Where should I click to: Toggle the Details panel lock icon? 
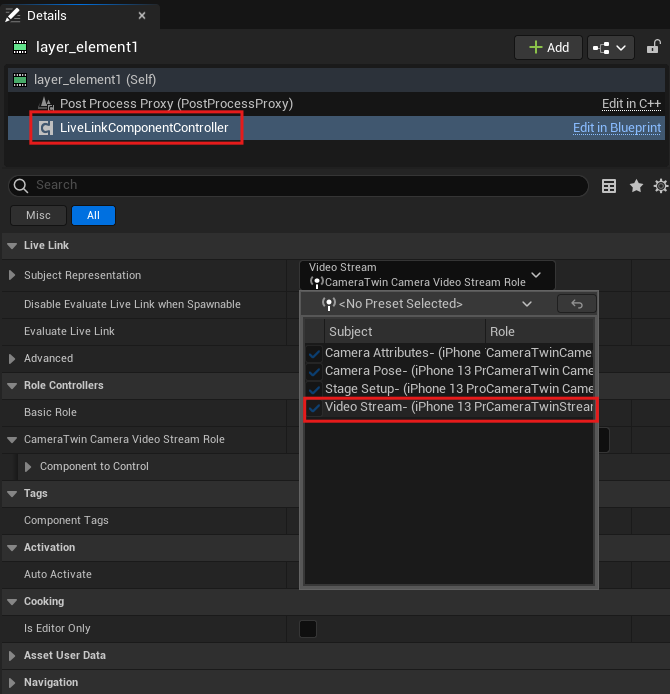point(653,47)
